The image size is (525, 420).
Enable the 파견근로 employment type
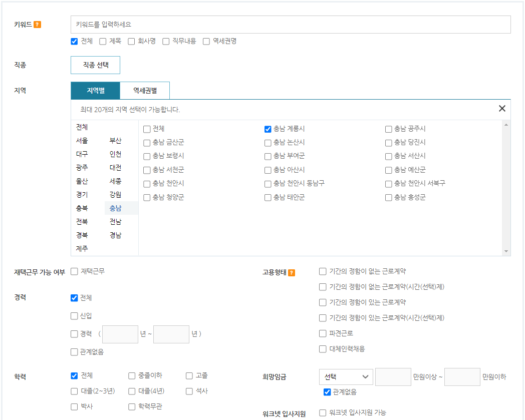(x=322, y=333)
